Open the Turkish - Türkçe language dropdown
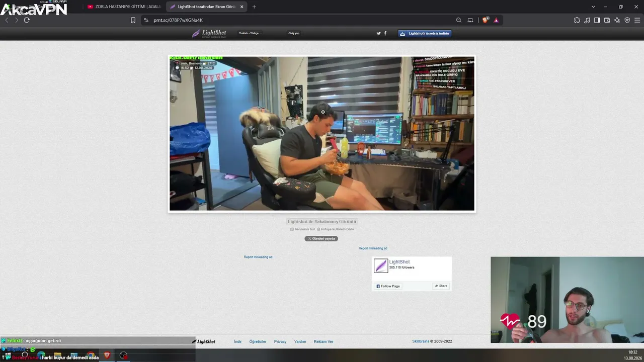Screen dimensions: 644x362 click(250, 33)
